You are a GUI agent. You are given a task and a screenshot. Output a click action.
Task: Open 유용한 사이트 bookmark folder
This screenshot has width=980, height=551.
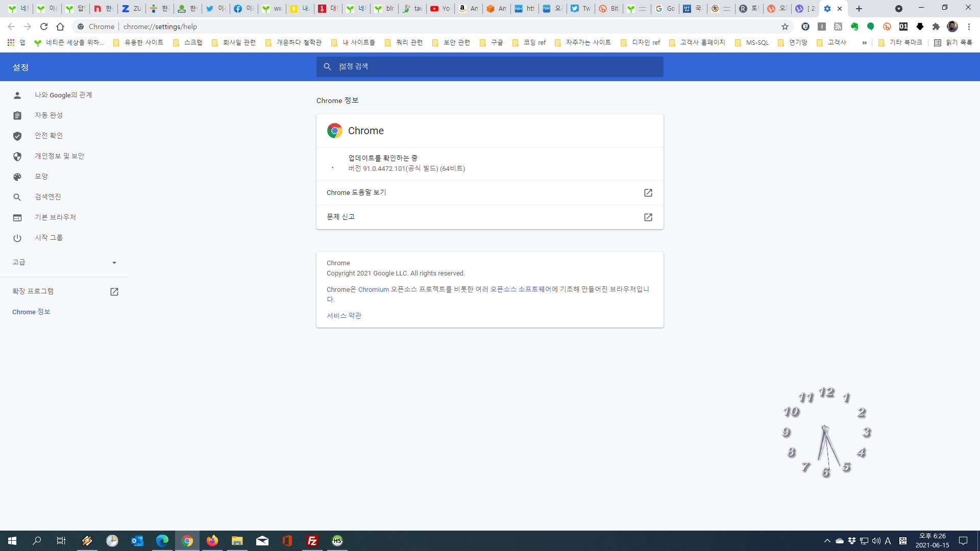pyautogui.click(x=138, y=43)
